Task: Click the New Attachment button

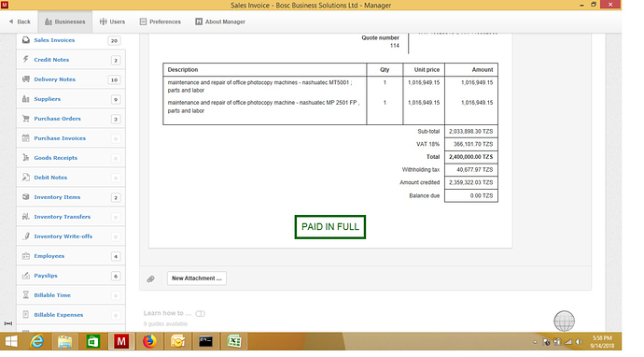Action: (x=197, y=278)
